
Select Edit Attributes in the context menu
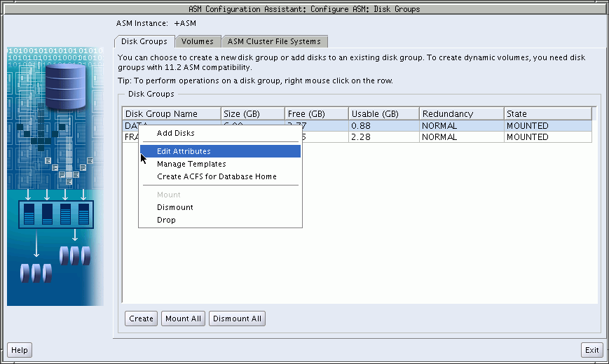click(220, 151)
